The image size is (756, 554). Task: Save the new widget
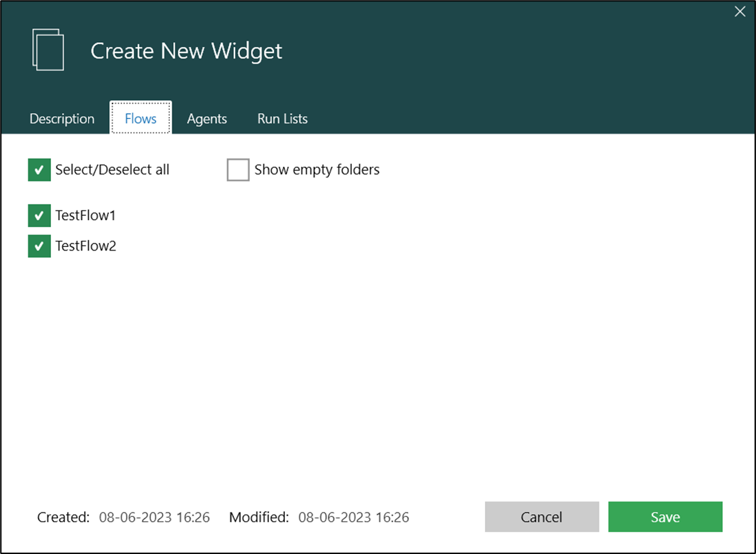665,517
